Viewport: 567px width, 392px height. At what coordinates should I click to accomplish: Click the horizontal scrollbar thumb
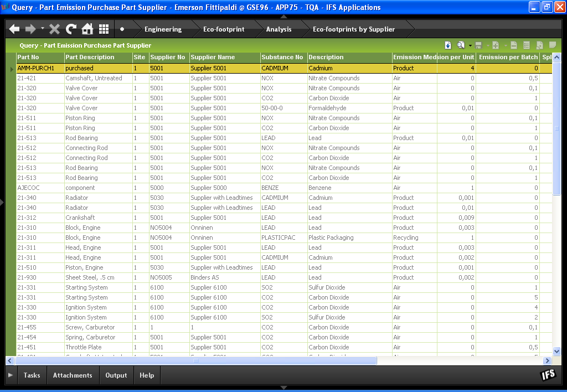(195, 360)
